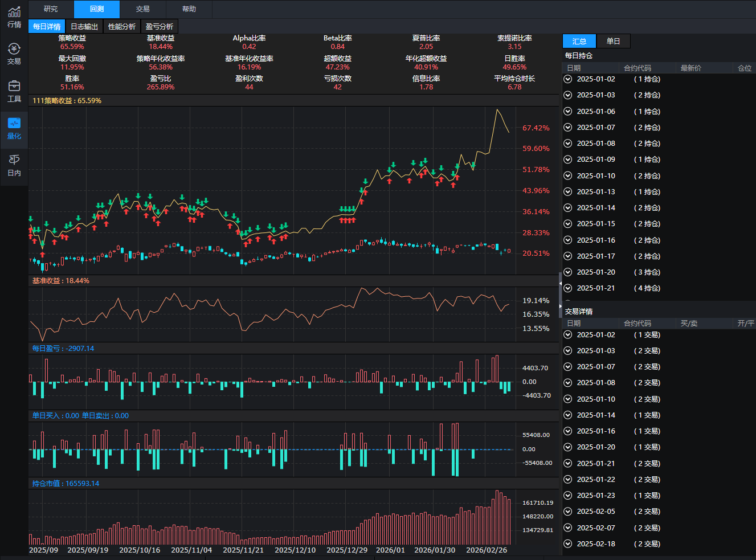756x560 pixels.
Task: Expand the 2025-02-18 trade details row
Action: pyautogui.click(x=568, y=544)
